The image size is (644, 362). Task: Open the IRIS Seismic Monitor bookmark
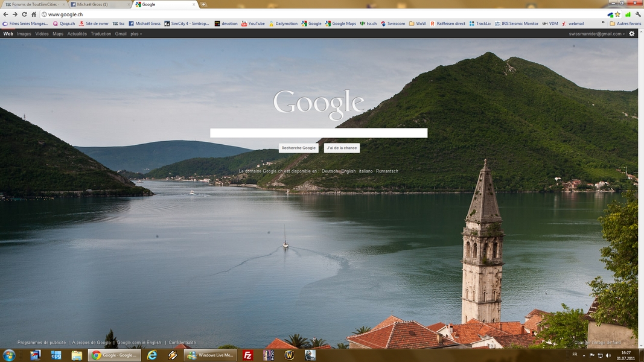tap(516, 24)
